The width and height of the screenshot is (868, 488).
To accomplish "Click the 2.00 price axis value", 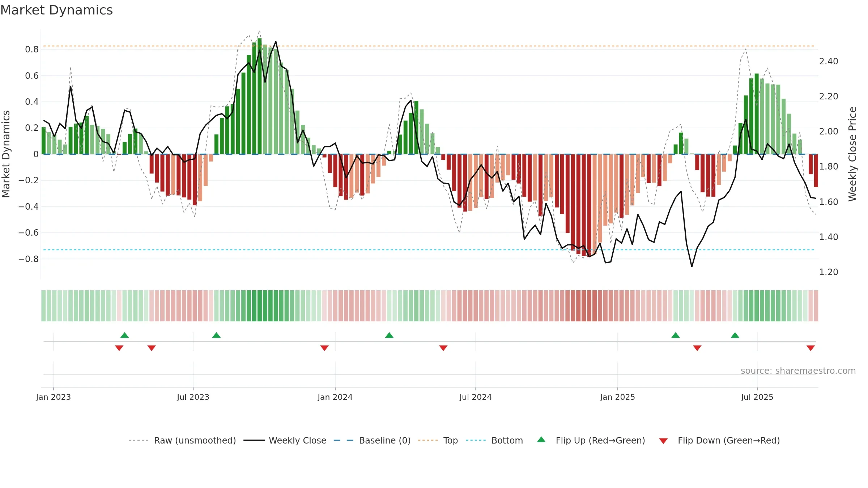I will click(829, 132).
